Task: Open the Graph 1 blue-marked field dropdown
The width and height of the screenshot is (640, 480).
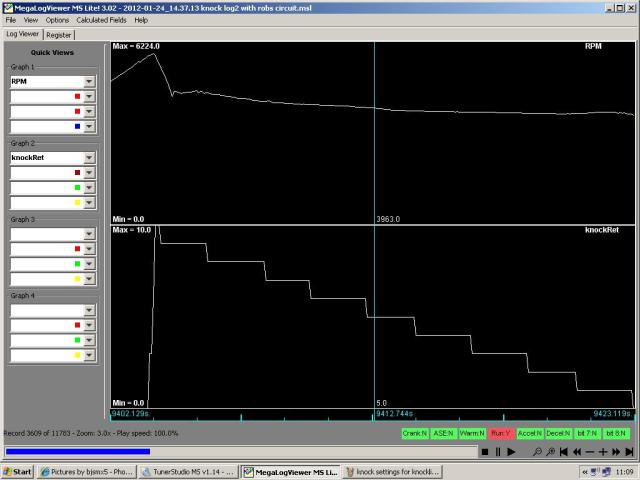Action: (89, 127)
